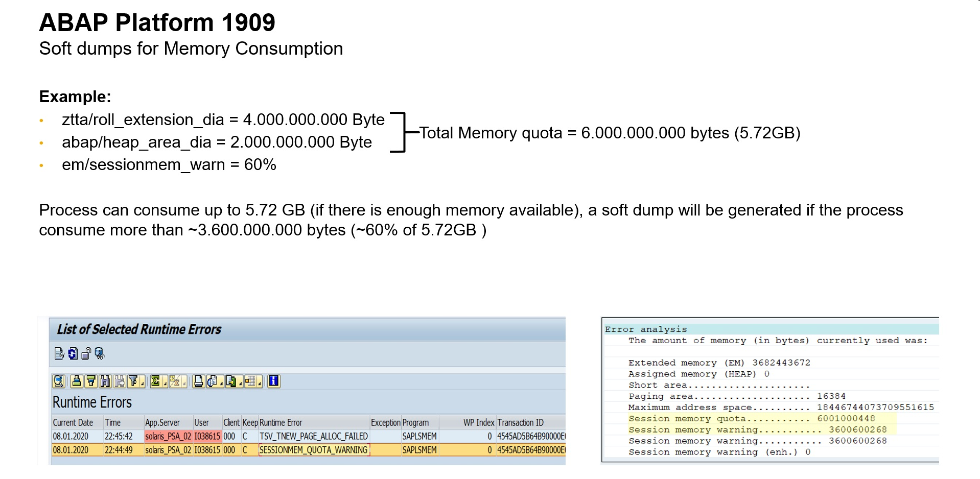Click SAPLSMEM in the SESSIONMEM_QUOTA_WARNING row

coord(419,450)
